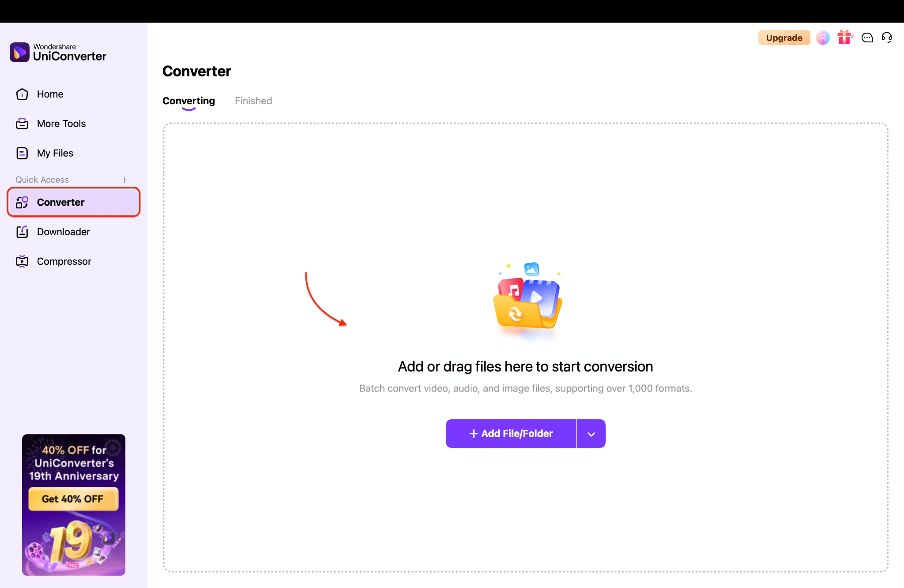The image size is (904, 588).
Task: Switch to the Finished tab
Action: [253, 101]
